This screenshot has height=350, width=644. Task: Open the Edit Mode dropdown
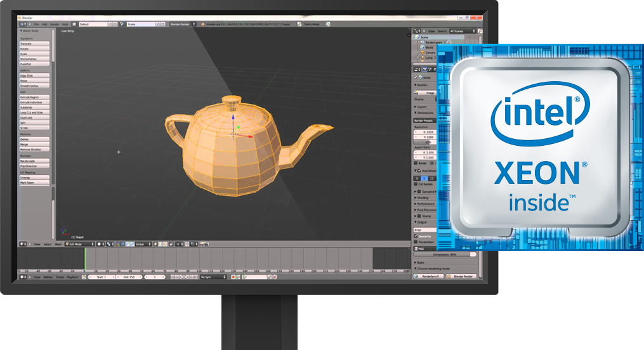click(80, 244)
